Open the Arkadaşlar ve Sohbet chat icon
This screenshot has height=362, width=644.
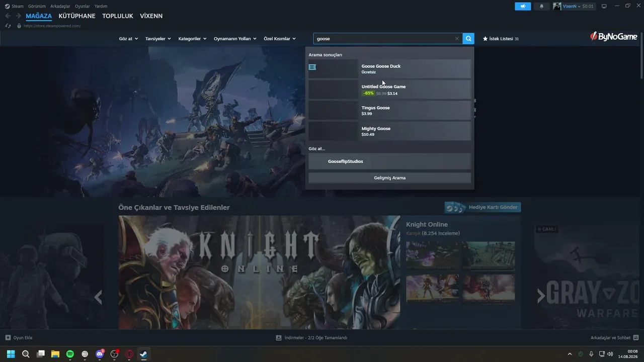(636, 338)
